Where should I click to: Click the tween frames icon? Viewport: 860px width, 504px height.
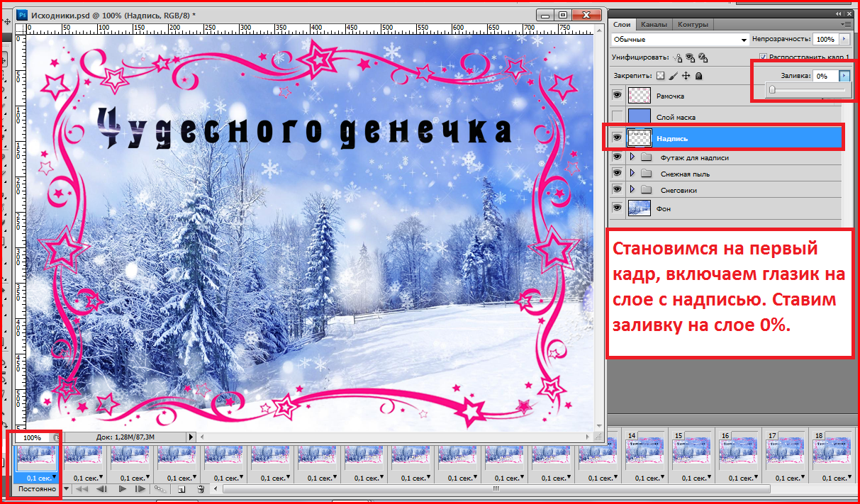[x=161, y=489]
